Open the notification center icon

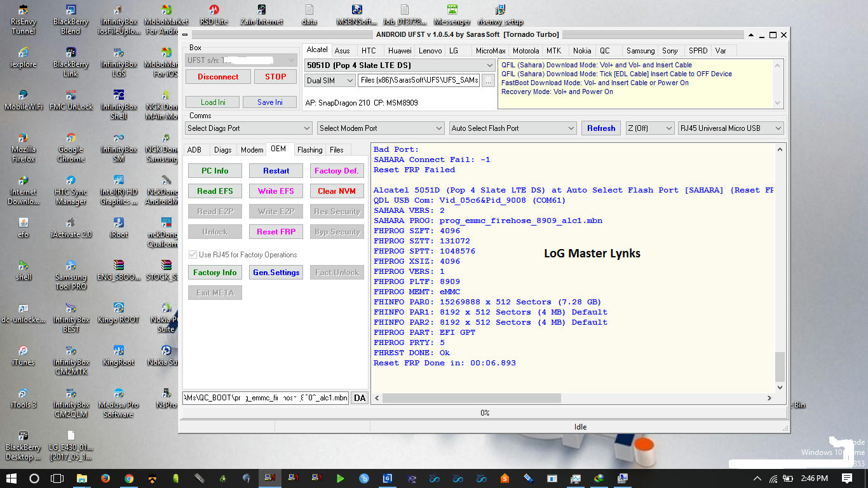[x=847, y=478]
